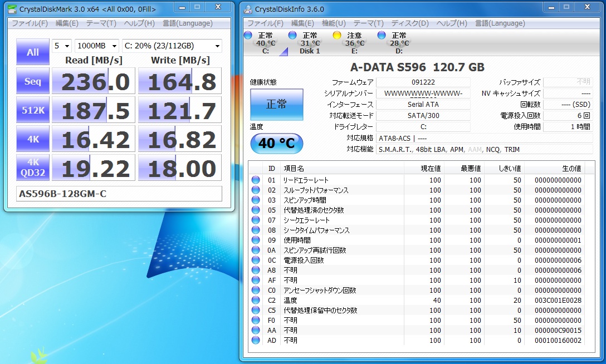
Task: Open 言語(Language) menu in CrystalDiskInfo
Action: pos(500,23)
